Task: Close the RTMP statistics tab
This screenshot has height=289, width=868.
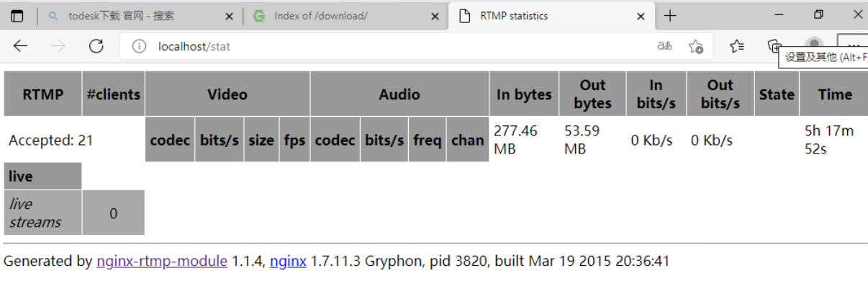Action: [640, 16]
